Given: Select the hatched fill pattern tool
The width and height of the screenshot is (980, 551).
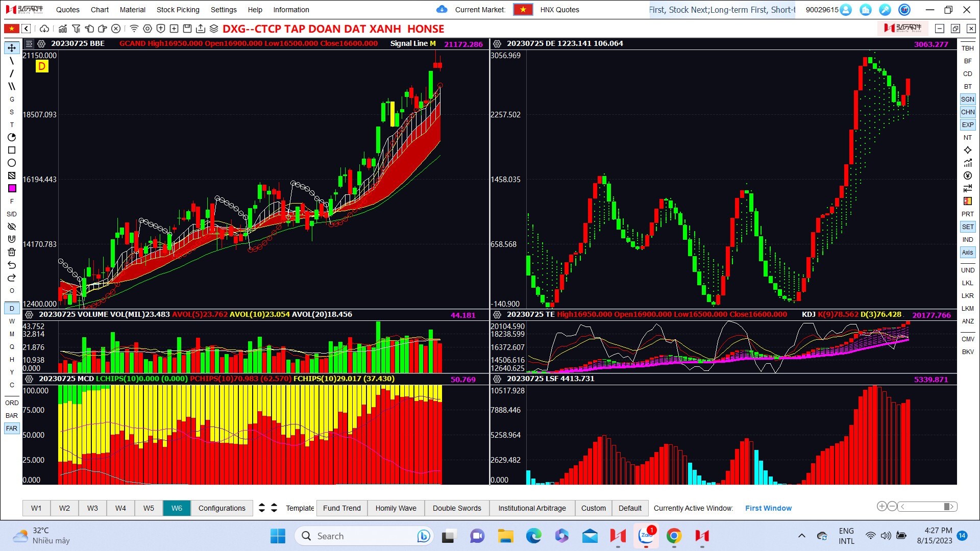Looking at the screenshot, I should (12, 176).
